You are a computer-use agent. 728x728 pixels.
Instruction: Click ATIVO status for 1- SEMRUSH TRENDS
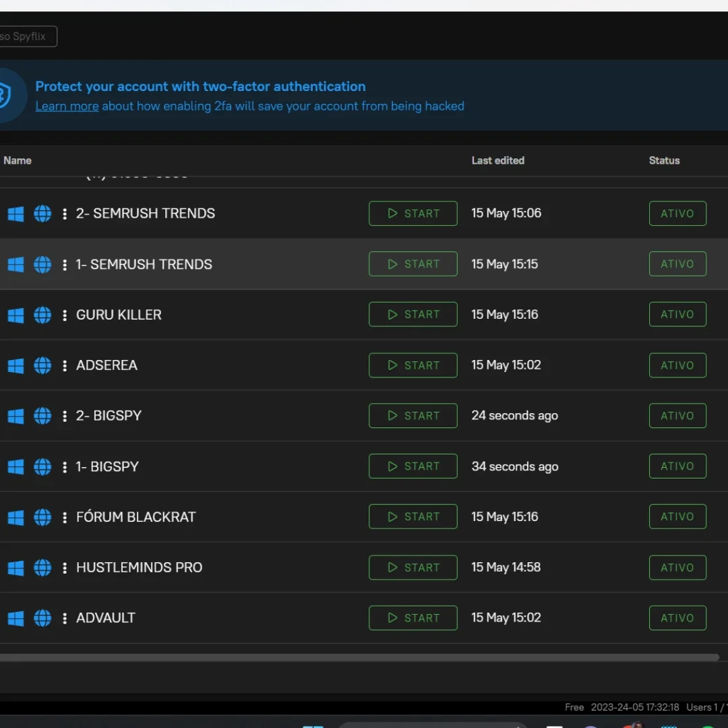click(677, 264)
